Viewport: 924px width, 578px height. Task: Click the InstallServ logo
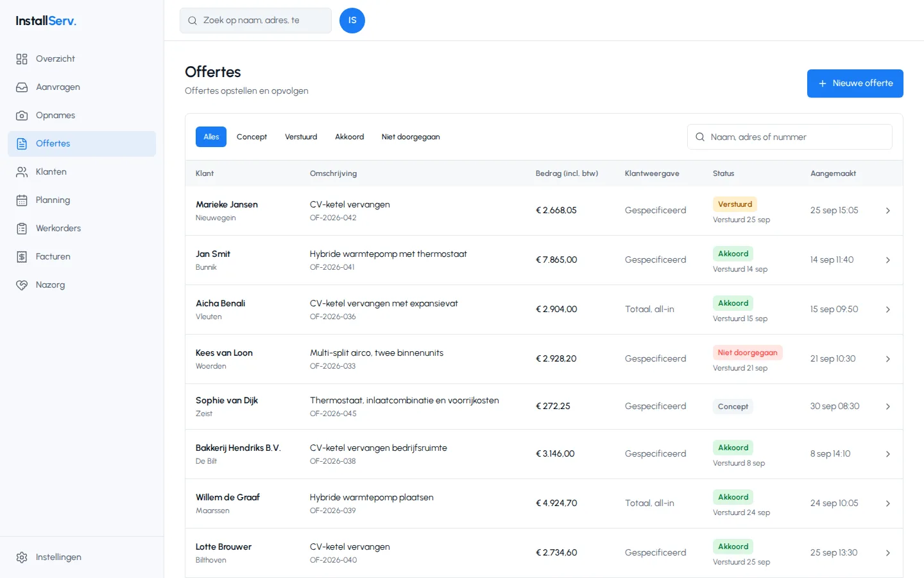coord(46,21)
